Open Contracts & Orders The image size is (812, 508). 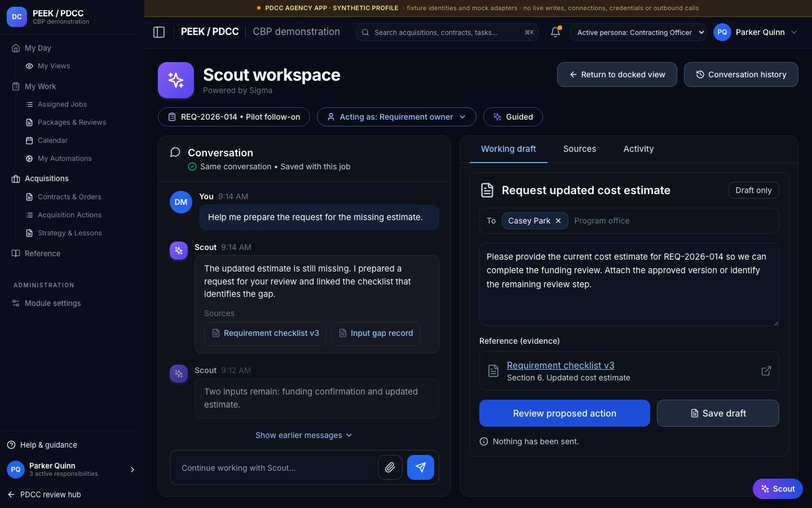69,197
